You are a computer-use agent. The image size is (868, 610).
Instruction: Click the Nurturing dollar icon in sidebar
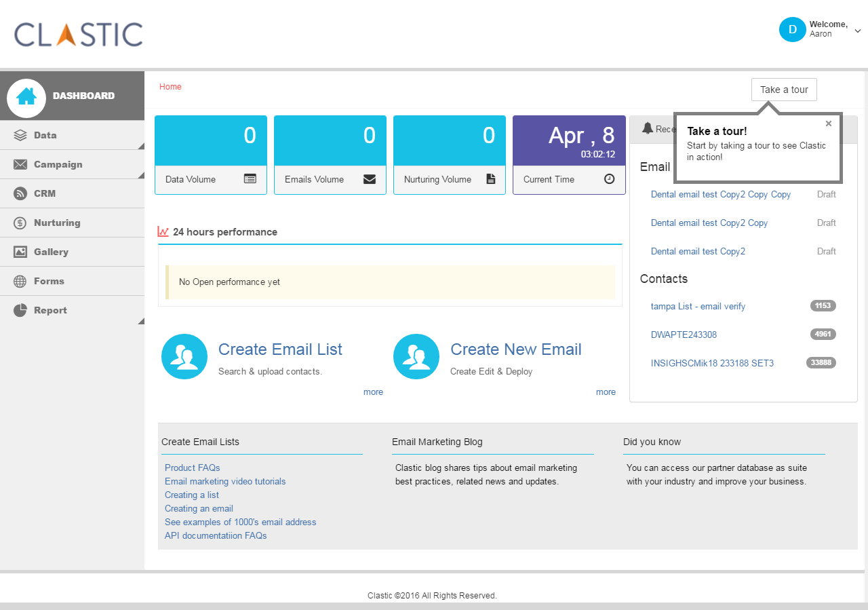[x=20, y=223]
